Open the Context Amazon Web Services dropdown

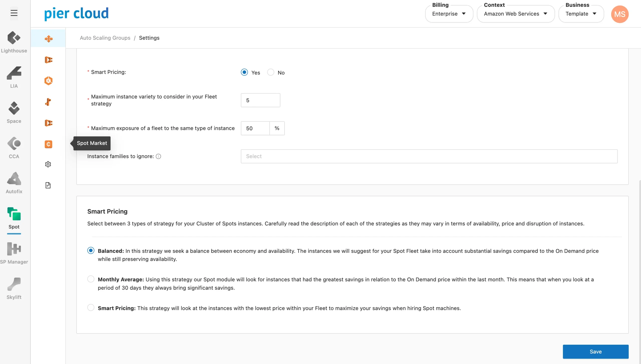516,14
